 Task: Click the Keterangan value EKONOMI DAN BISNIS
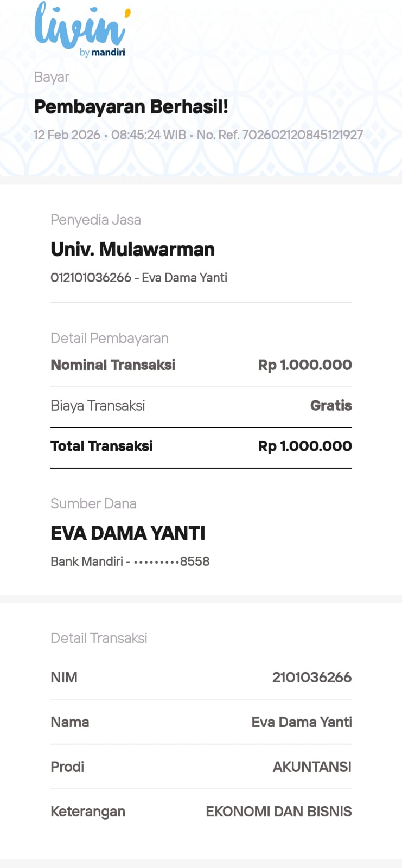pyautogui.click(x=279, y=812)
